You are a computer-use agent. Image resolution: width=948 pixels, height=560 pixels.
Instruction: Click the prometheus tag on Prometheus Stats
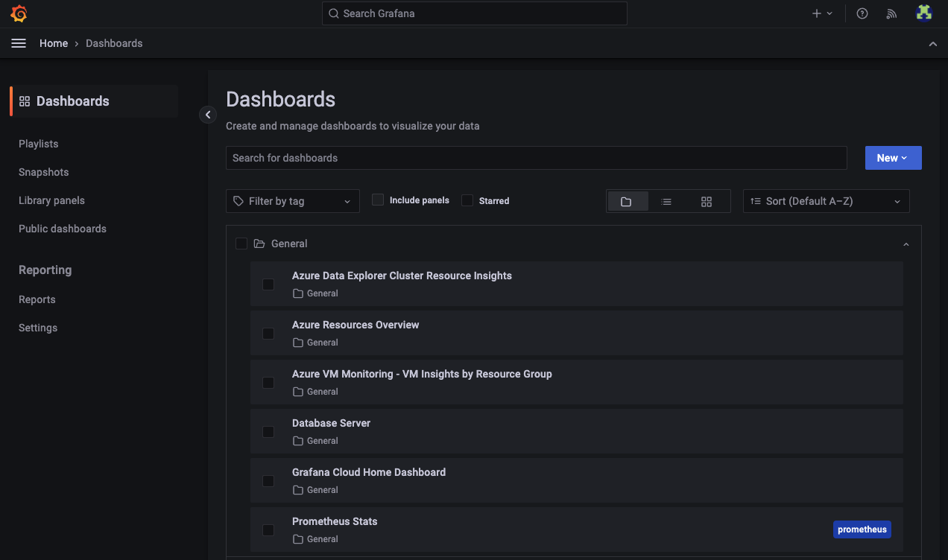[862, 529]
